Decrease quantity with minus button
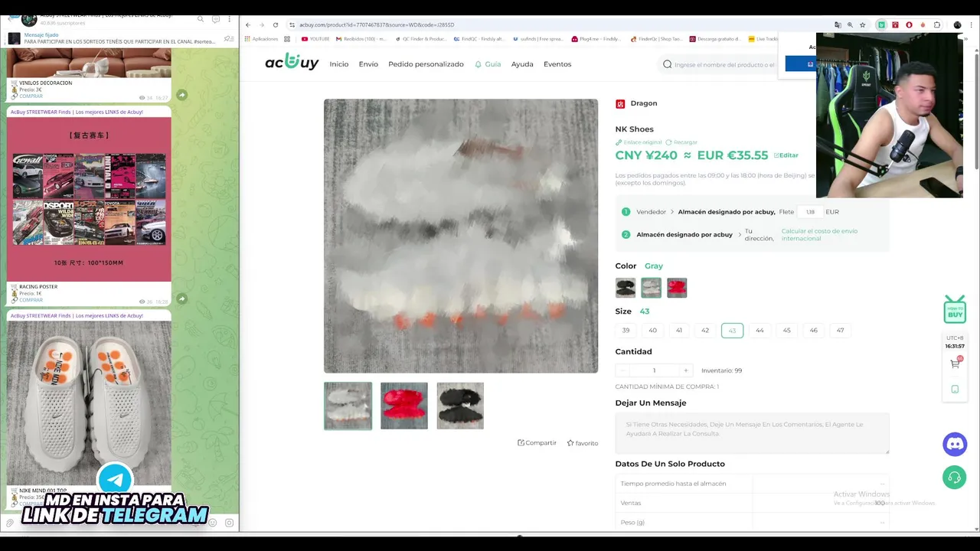The height and width of the screenshot is (551, 980). (622, 370)
